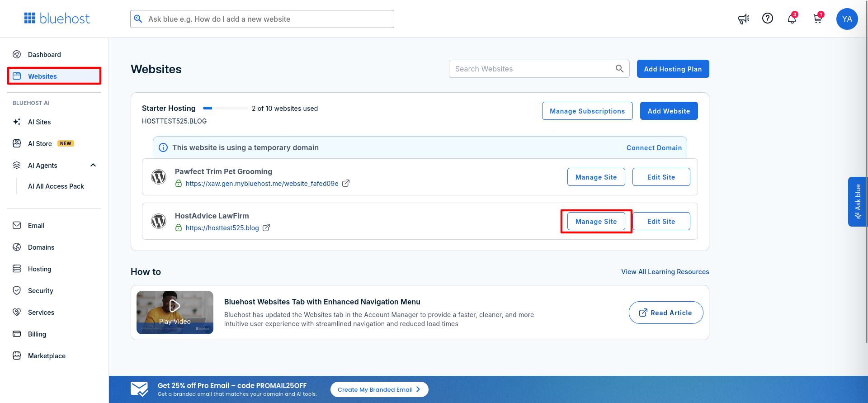Image resolution: width=868 pixels, height=403 pixels.
Task: Click the search magnifier in Search Websites
Action: click(619, 69)
